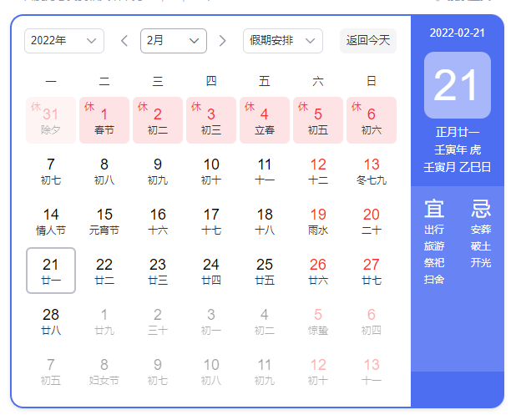Click the 宜 heading
The height and width of the screenshot is (420, 531).
[x=434, y=209]
